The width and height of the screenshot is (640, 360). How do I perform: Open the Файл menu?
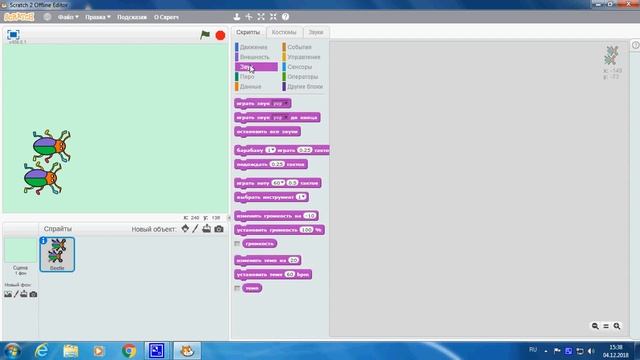pos(68,17)
